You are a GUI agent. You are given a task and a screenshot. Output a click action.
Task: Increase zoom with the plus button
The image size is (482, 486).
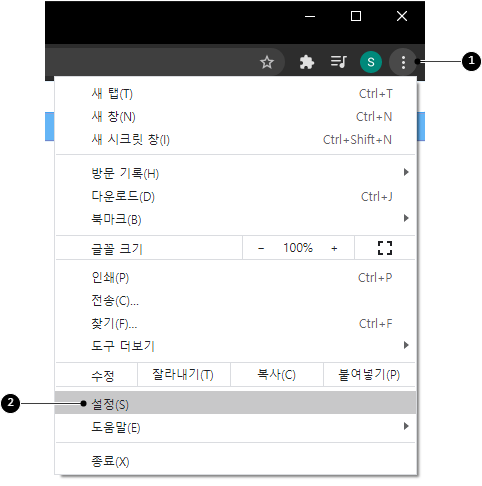(334, 248)
